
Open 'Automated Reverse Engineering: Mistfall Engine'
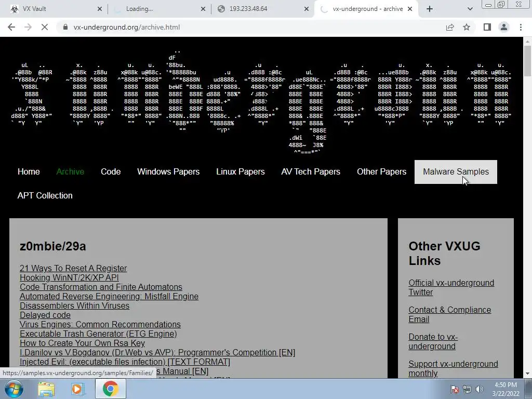click(x=109, y=296)
